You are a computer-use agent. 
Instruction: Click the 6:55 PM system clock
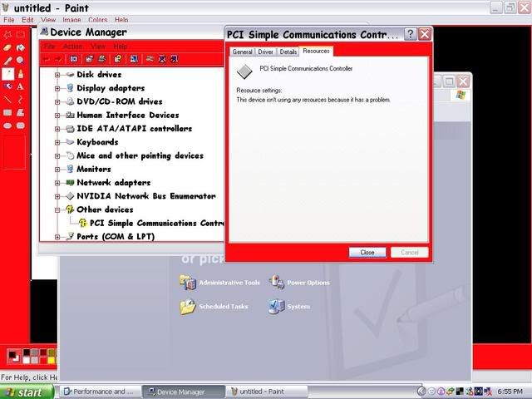point(510,392)
